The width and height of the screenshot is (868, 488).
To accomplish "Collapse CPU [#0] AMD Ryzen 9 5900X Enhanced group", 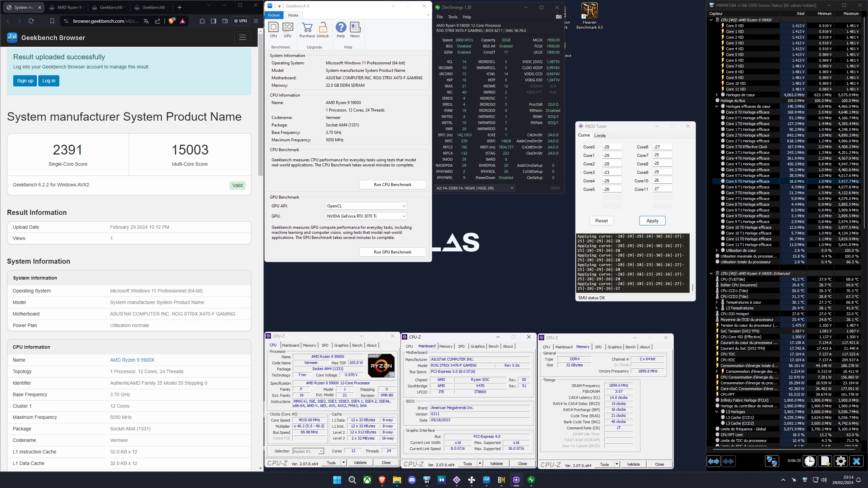I will [x=711, y=273].
